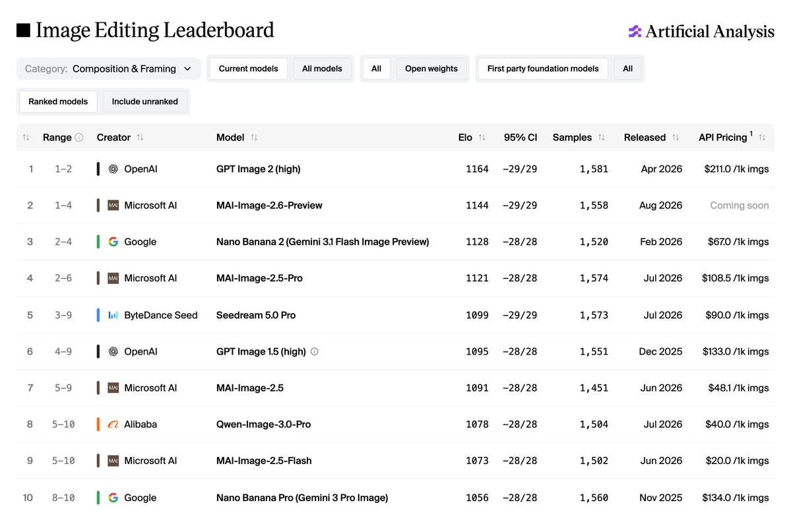Click the Alibaba creator name

(141, 425)
